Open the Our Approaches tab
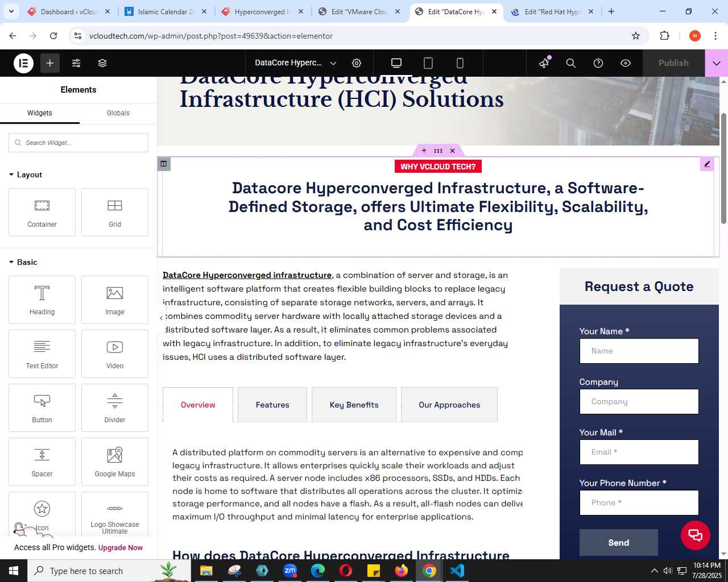This screenshot has height=582, width=728. [449, 405]
